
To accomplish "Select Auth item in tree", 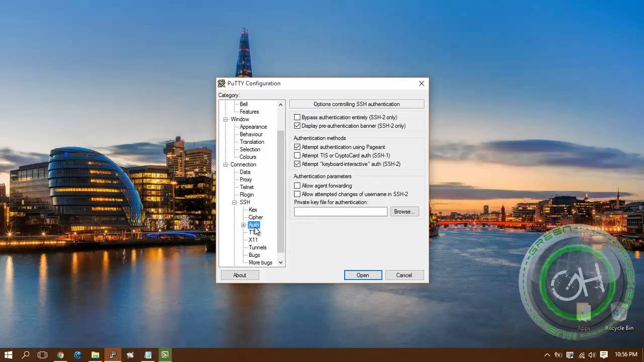I will coord(254,225).
